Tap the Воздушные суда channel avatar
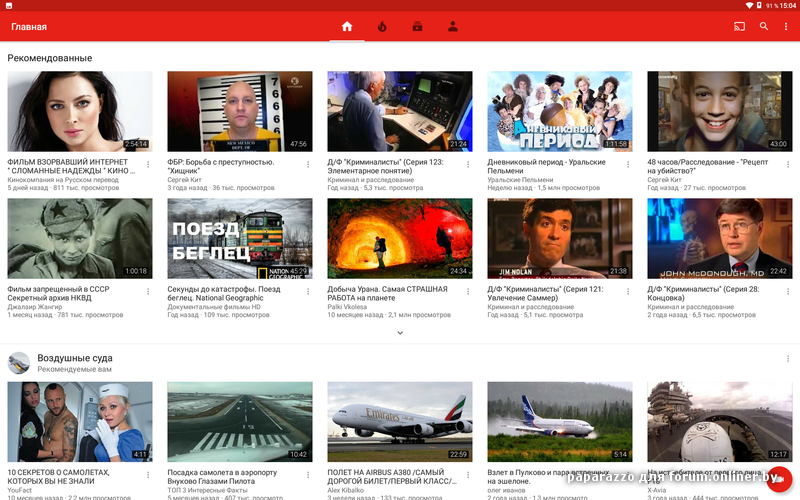Viewport: 800px width, 500px height. coord(19,363)
